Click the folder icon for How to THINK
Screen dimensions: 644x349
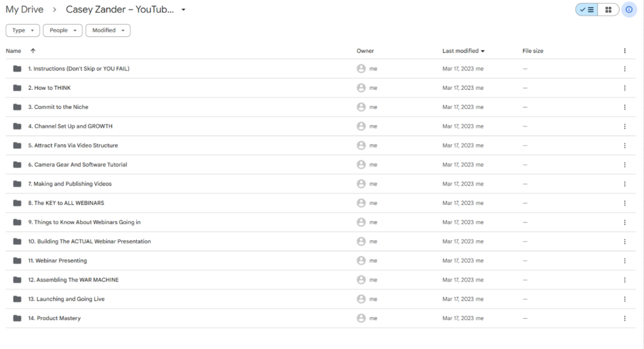pos(17,88)
